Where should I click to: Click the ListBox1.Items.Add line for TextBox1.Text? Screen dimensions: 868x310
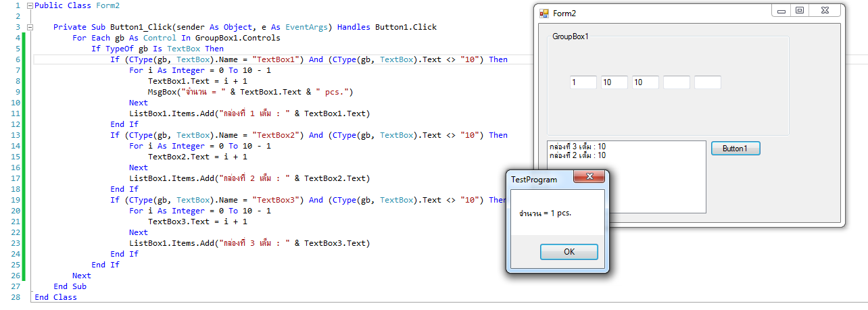coord(249,113)
